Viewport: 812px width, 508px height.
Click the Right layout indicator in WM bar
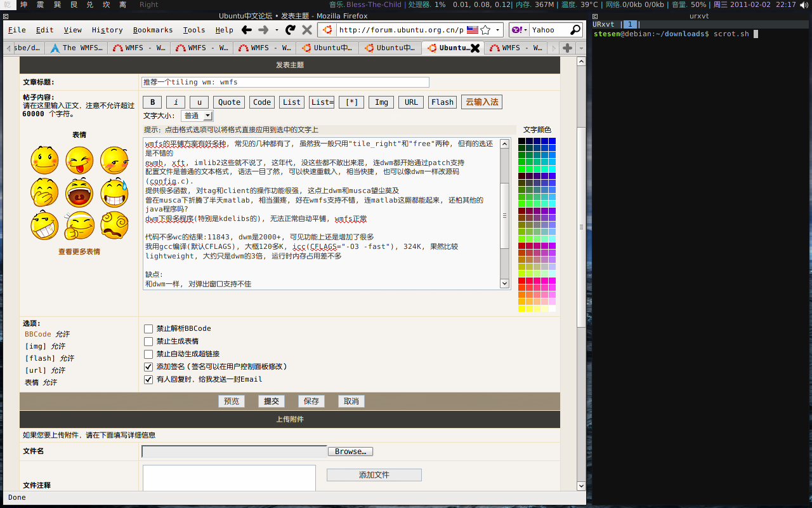pos(149,4)
